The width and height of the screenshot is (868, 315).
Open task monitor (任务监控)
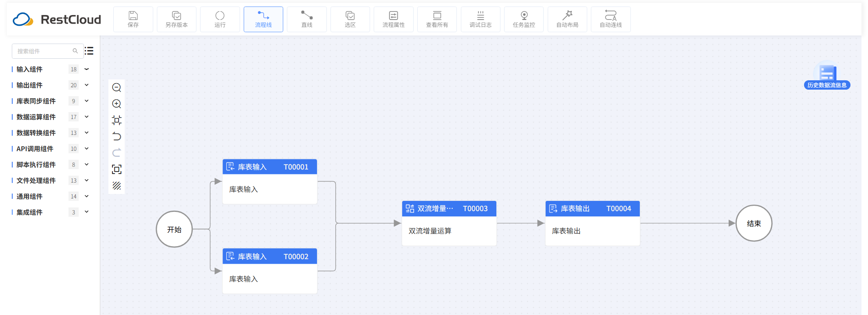click(x=524, y=19)
